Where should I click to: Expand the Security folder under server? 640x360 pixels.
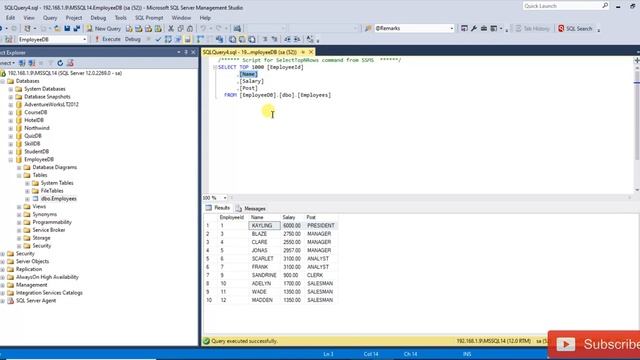[x=3, y=254]
